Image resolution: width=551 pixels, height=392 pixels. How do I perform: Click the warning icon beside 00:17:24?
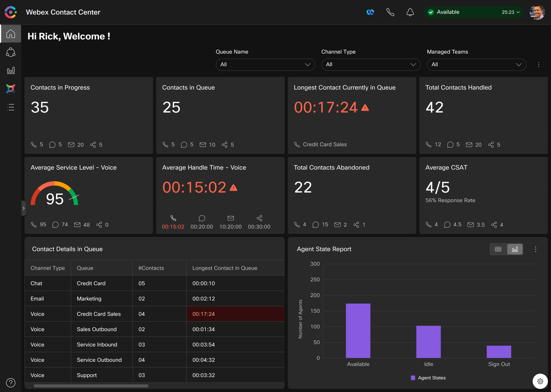click(365, 108)
